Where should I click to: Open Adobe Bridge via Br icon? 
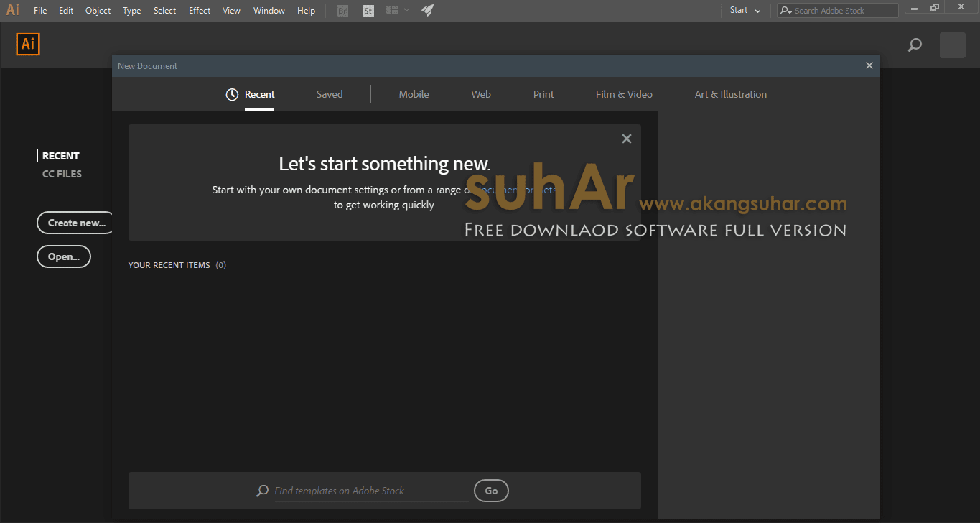point(342,11)
